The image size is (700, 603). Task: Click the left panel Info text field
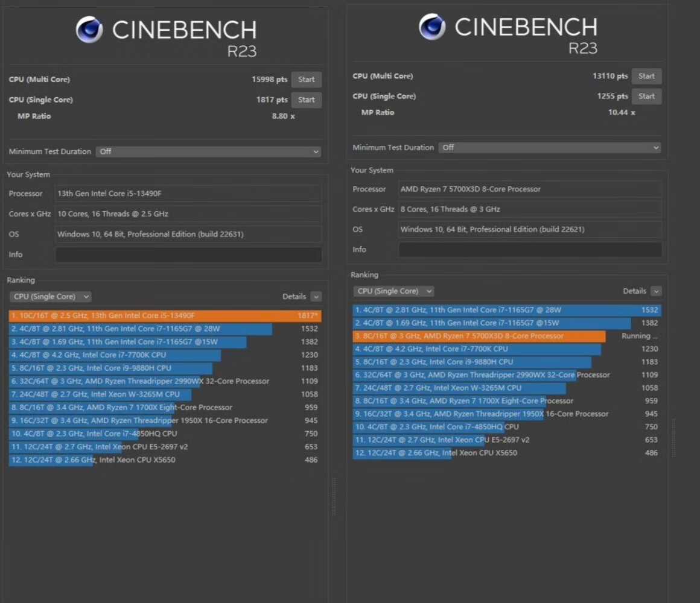(188, 254)
